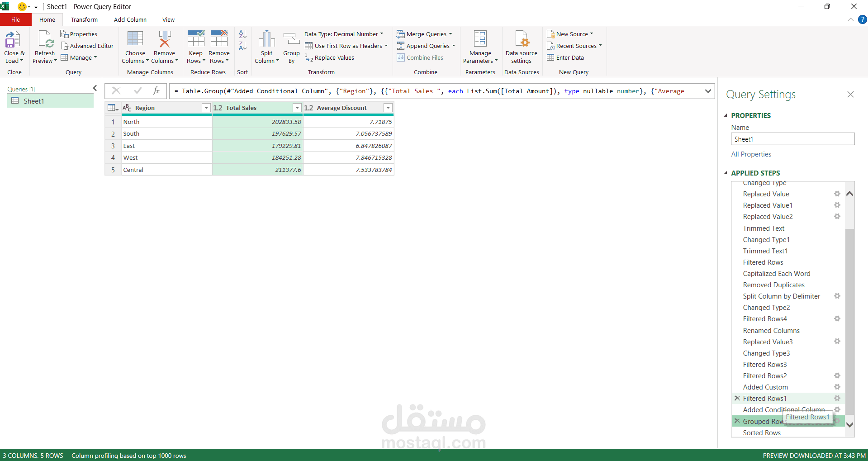Select the Removed Duplicates applied step

coord(773,285)
